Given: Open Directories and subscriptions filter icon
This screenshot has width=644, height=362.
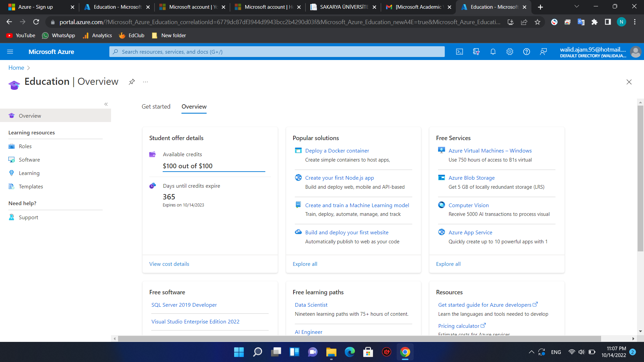Looking at the screenshot, I should pyautogui.click(x=476, y=52).
